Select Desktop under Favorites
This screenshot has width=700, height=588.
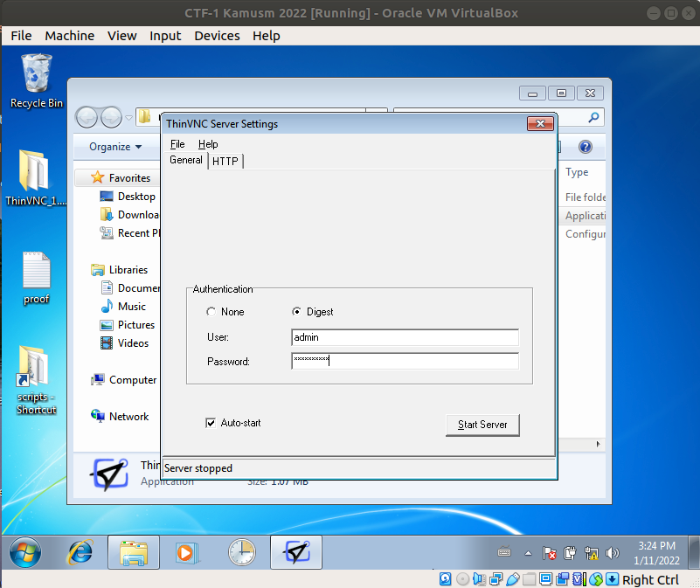coord(128,196)
